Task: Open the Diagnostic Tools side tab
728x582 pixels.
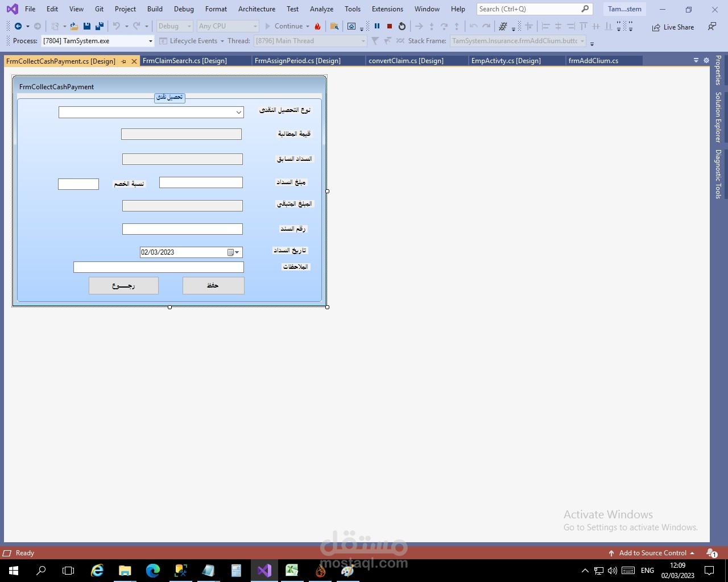Action: pyautogui.click(x=718, y=174)
